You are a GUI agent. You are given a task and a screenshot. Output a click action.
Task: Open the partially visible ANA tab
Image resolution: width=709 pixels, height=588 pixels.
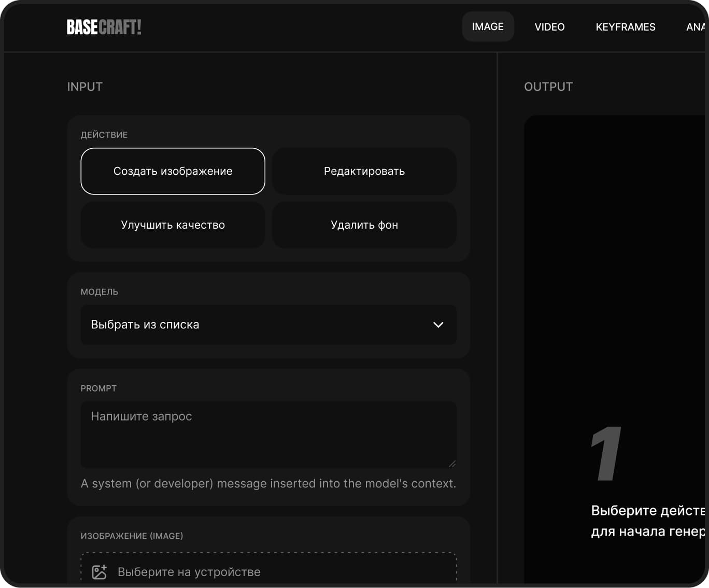[695, 27]
